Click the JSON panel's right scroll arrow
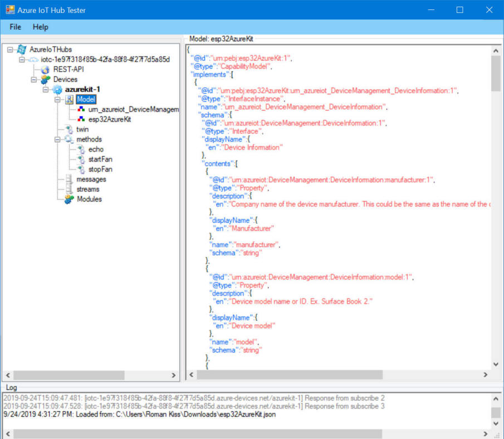Image resolution: width=504 pixels, height=439 pixels. click(486, 375)
